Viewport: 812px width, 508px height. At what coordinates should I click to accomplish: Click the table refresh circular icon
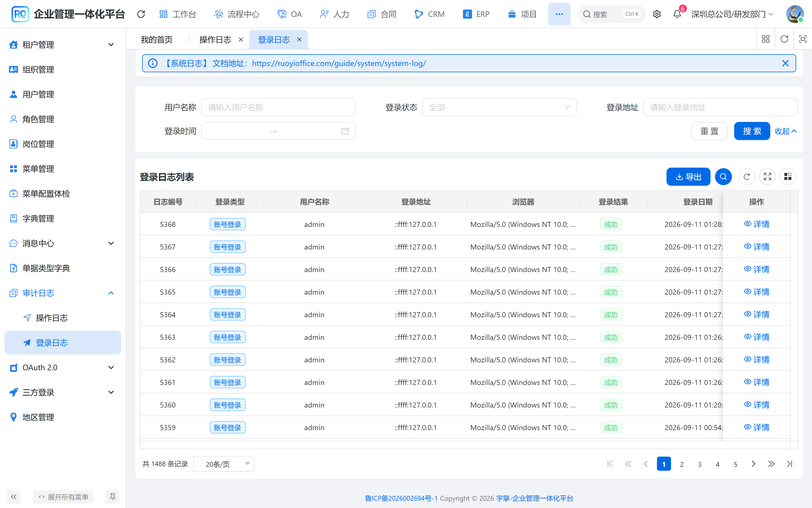(747, 177)
